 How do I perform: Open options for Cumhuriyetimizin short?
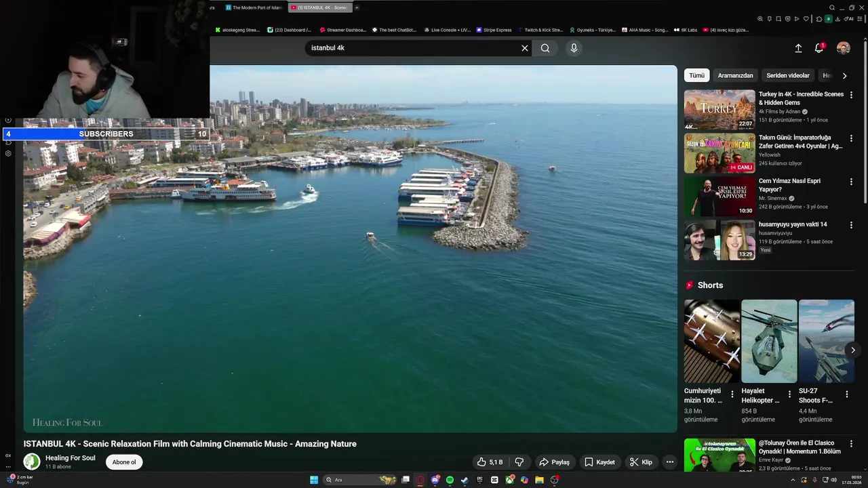732,394
